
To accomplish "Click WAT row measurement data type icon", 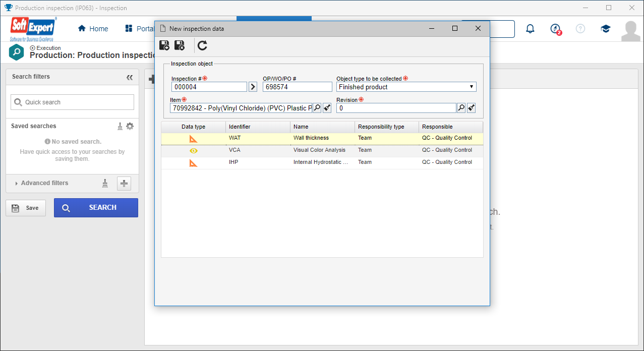I will (x=194, y=139).
